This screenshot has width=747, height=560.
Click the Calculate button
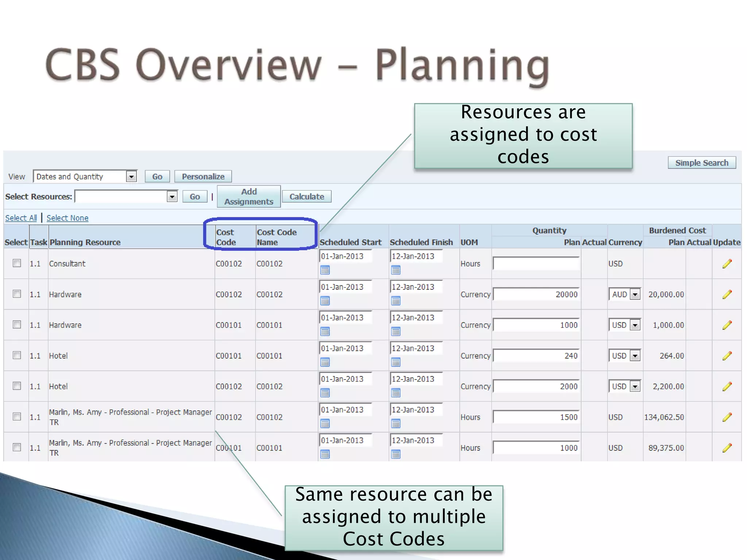307,197
